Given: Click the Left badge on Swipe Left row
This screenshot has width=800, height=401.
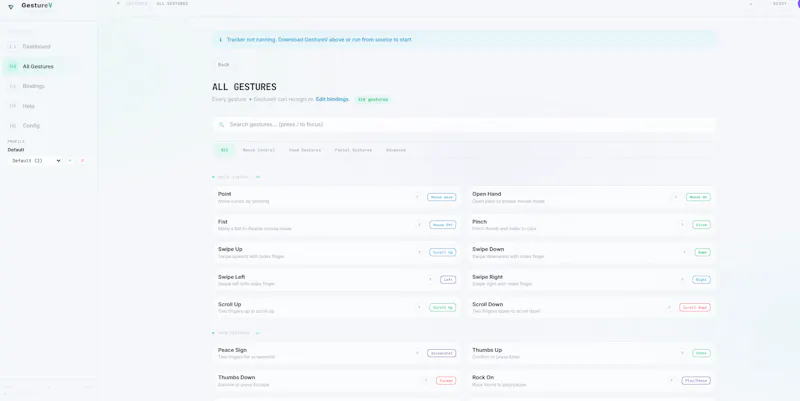Looking at the screenshot, I should click(448, 280).
